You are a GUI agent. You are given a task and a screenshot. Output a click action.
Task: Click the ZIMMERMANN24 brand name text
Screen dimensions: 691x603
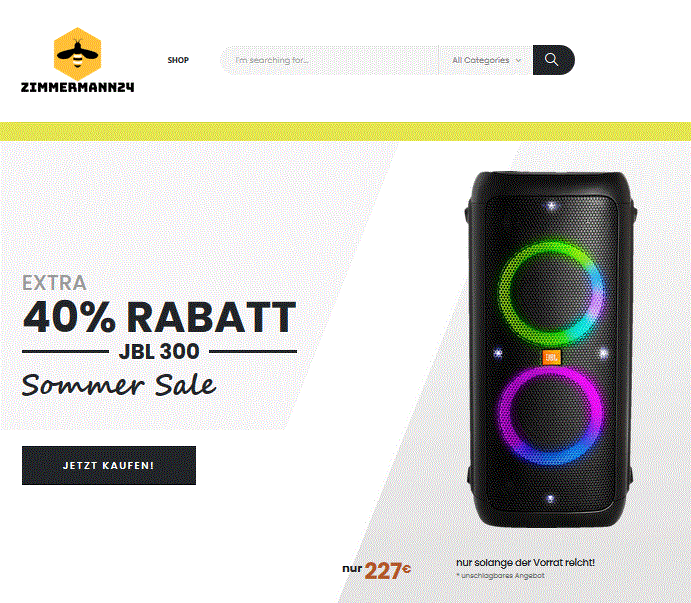click(78, 87)
